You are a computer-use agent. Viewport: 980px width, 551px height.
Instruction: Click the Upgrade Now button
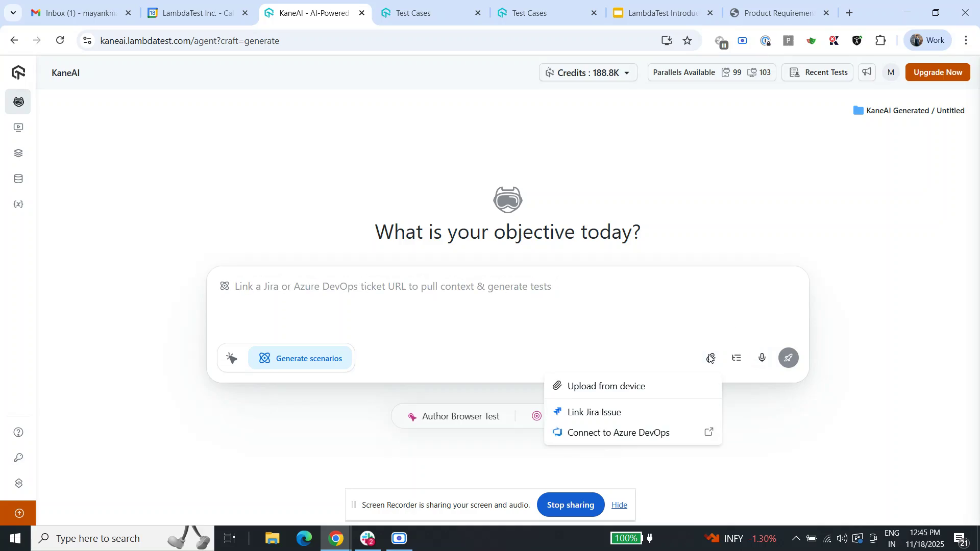click(937, 72)
